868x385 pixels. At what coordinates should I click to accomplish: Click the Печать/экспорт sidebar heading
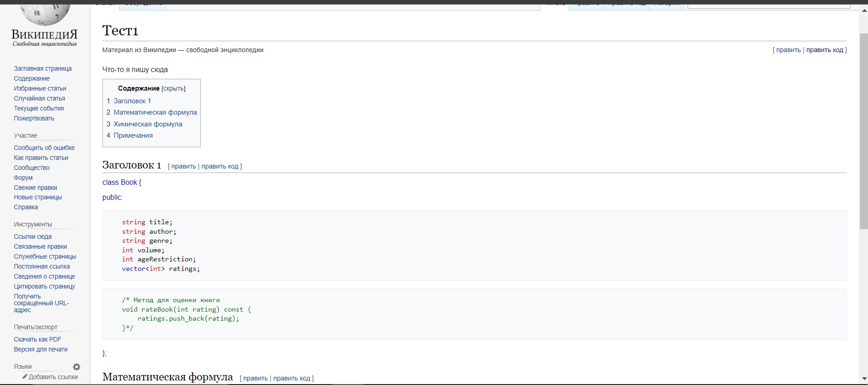36,327
